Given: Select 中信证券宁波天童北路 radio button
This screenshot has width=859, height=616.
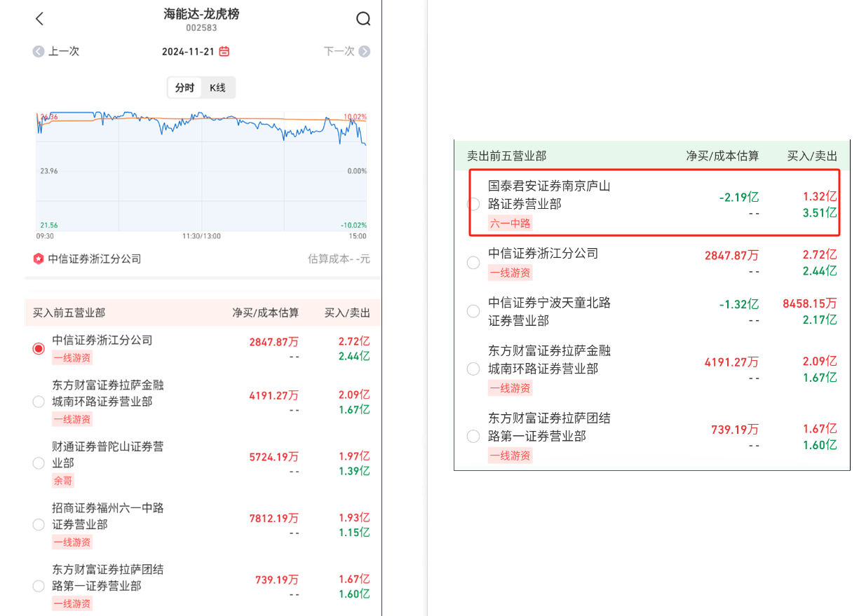Looking at the screenshot, I should 473,311.
